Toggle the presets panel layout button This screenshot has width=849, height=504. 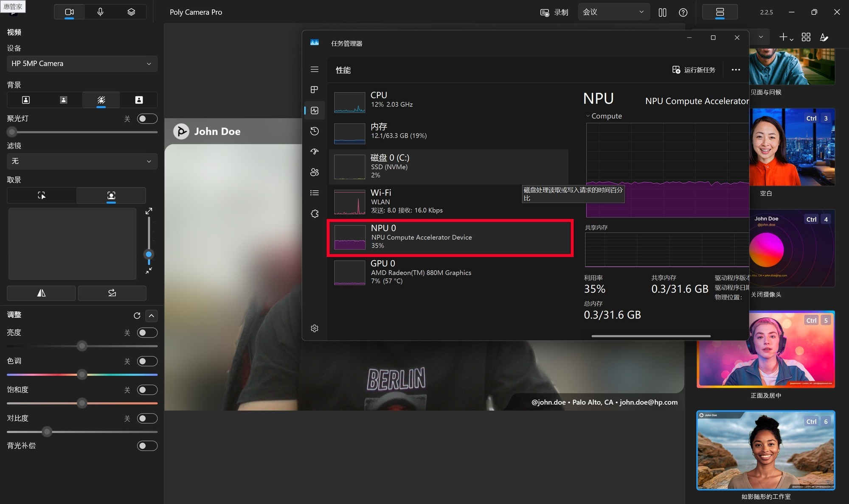(720, 12)
